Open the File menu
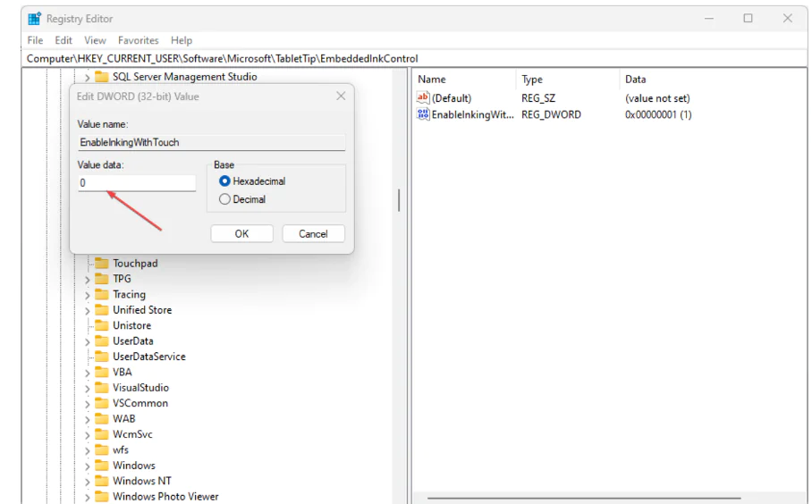The height and width of the screenshot is (504, 812). coord(35,40)
